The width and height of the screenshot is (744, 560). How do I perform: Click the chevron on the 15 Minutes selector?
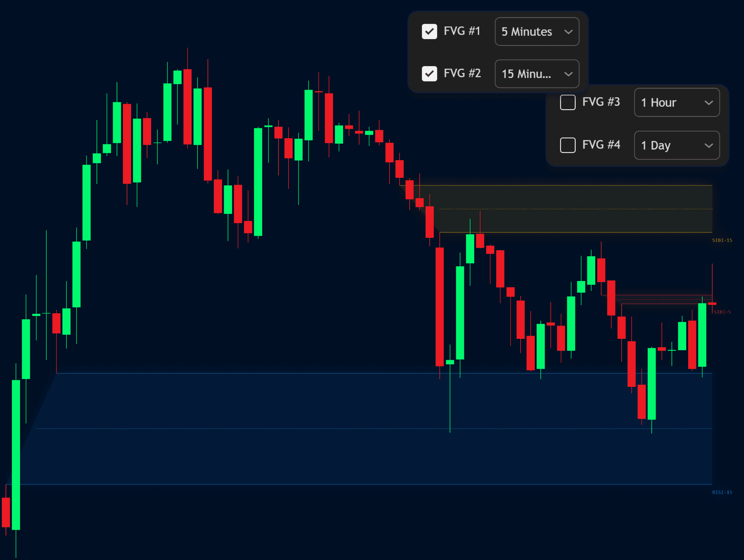[569, 74]
